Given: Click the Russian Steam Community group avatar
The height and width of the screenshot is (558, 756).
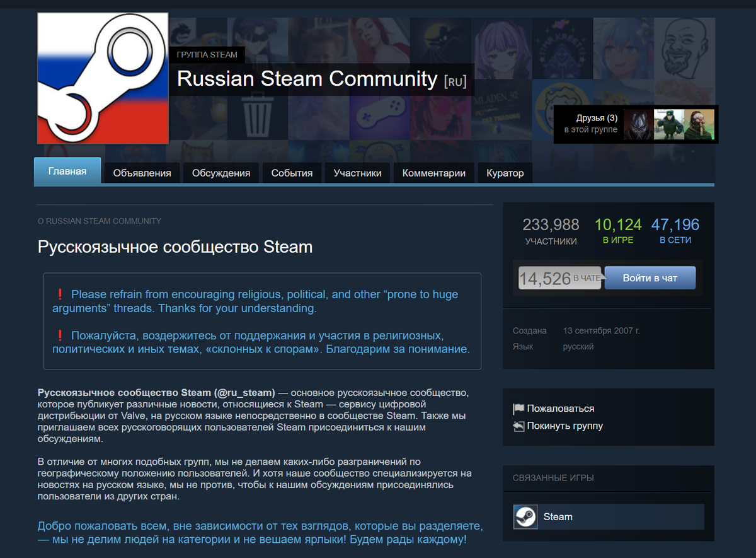Looking at the screenshot, I should [x=103, y=78].
